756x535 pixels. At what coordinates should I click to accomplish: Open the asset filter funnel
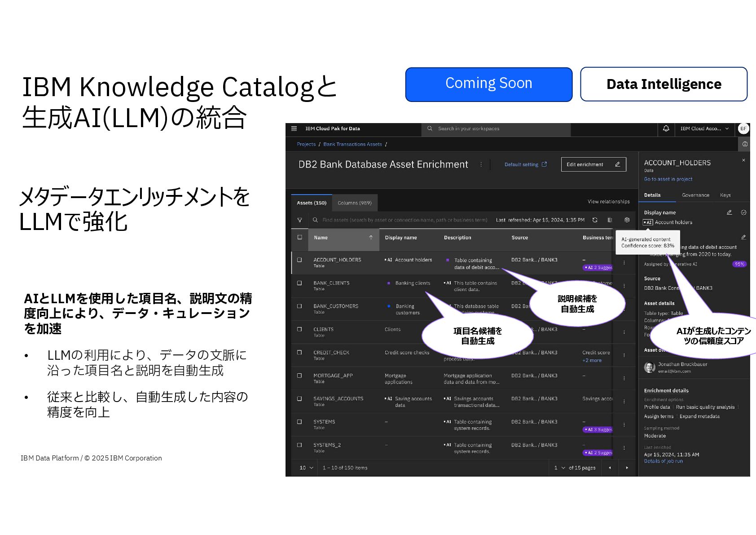click(300, 220)
